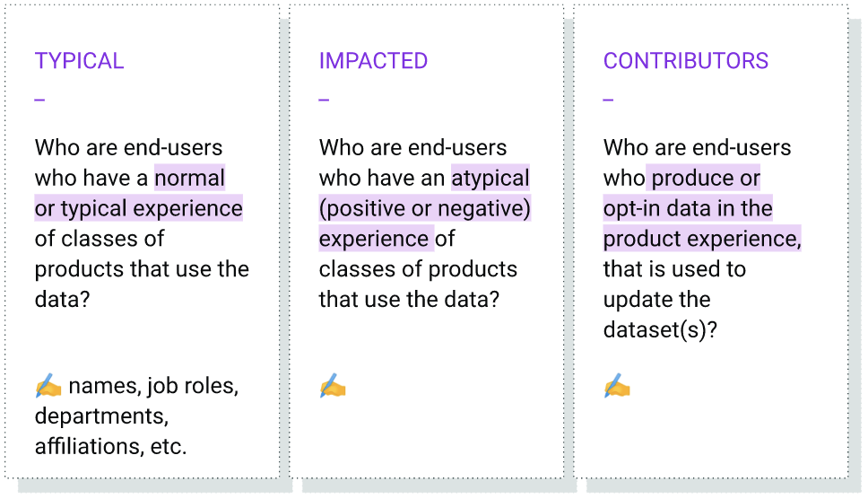The height and width of the screenshot is (499, 868).
Task: Select the TYPICAL card heading
Action: (x=79, y=61)
